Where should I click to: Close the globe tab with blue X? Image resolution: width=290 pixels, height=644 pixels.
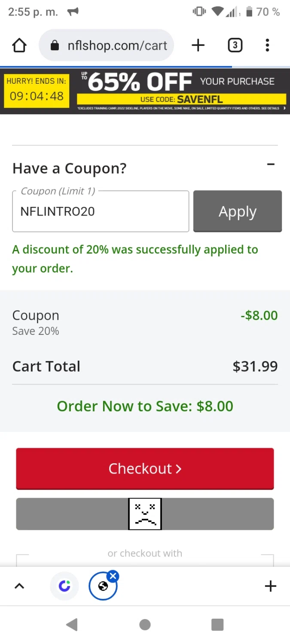pyautogui.click(x=113, y=576)
